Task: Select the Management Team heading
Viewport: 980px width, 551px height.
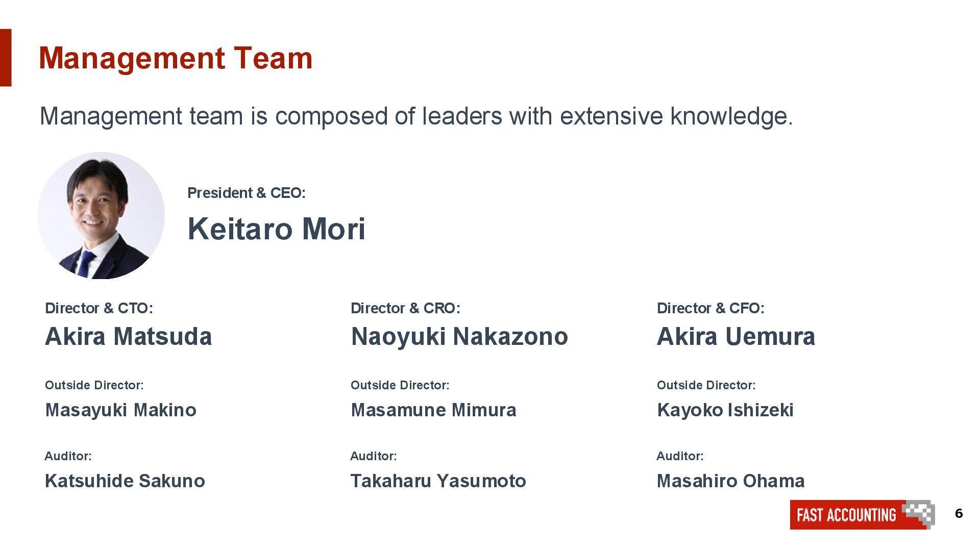Action: click(x=176, y=58)
